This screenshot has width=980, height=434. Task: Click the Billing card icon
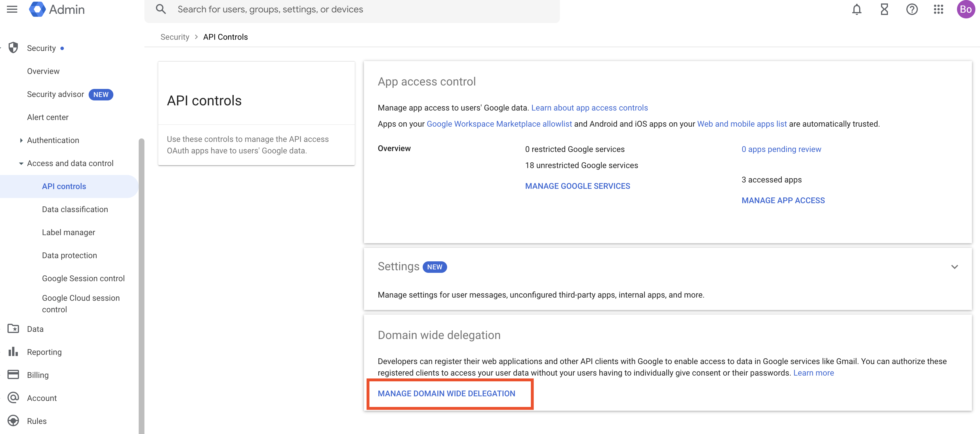point(13,375)
